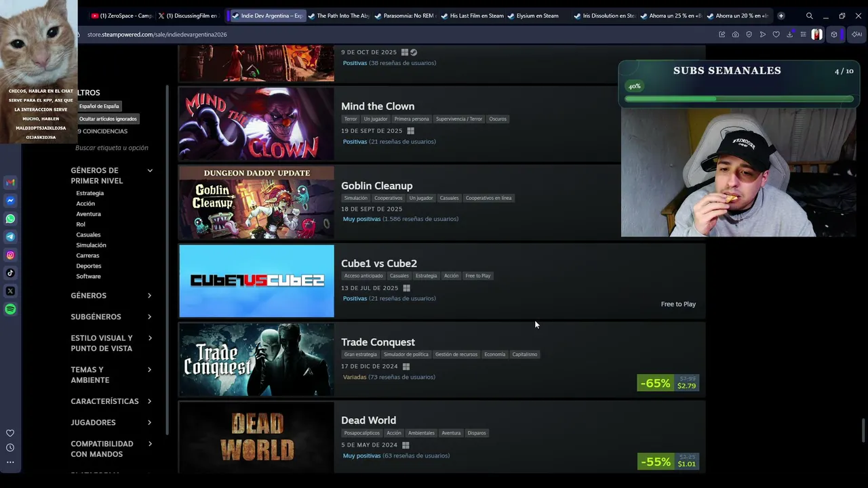Open browser history clock icon in sidebar

click(10, 447)
